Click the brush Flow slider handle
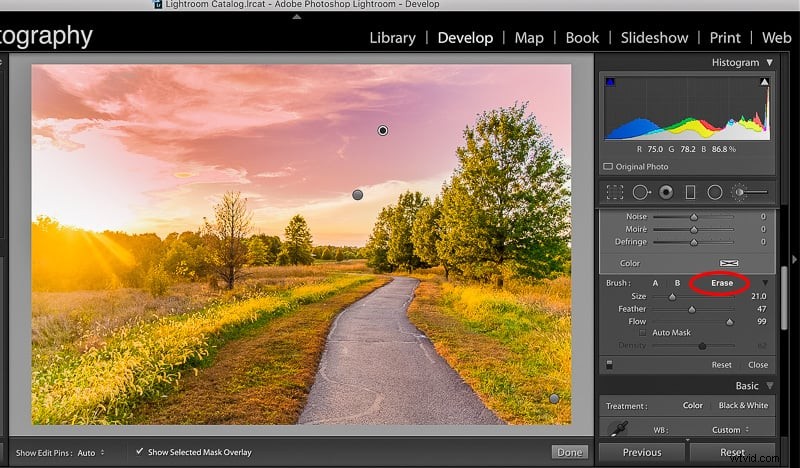 pos(730,322)
